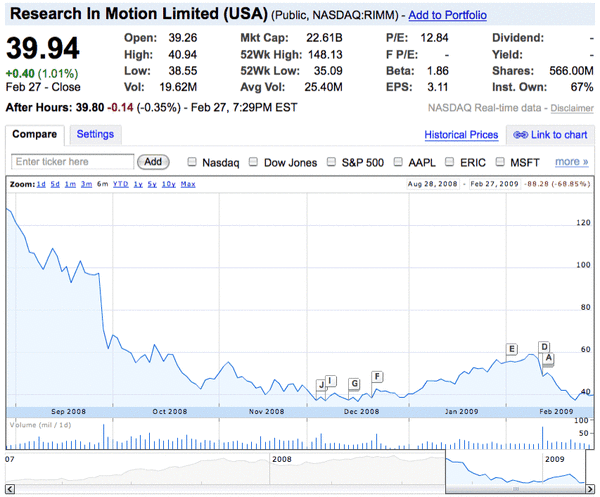Set zoom to YTD
The width and height of the screenshot is (600, 497).
[121, 184]
